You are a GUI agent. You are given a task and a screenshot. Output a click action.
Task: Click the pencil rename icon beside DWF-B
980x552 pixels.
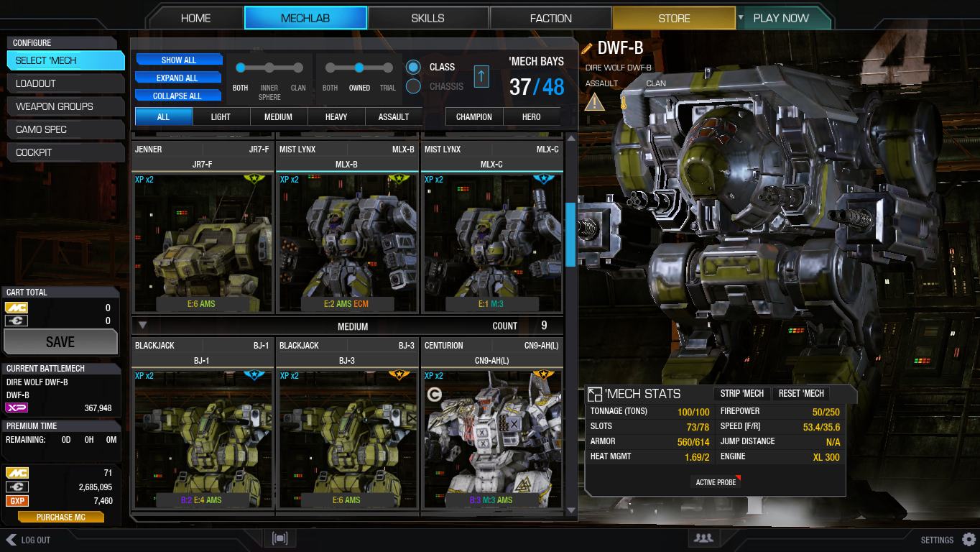[x=587, y=48]
